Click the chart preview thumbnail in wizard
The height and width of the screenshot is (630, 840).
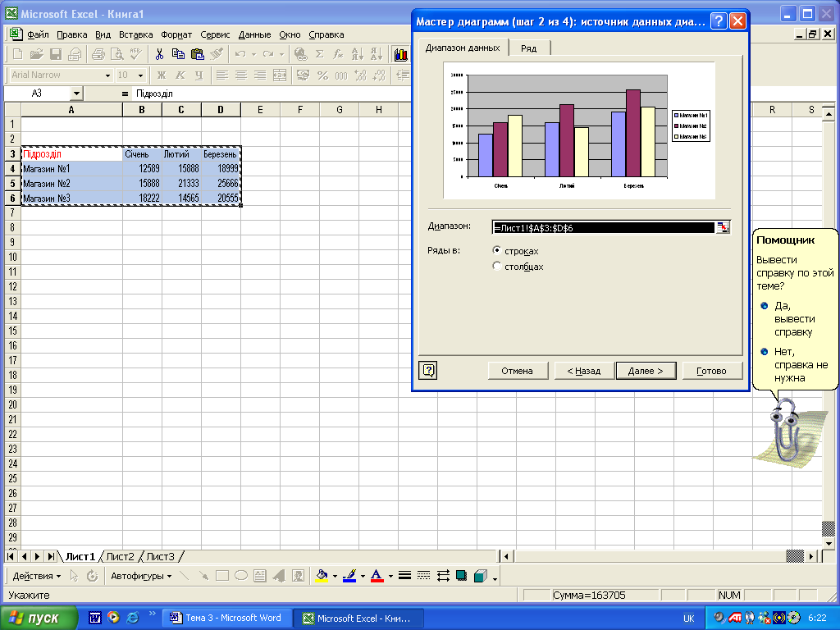tap(579, 130)
